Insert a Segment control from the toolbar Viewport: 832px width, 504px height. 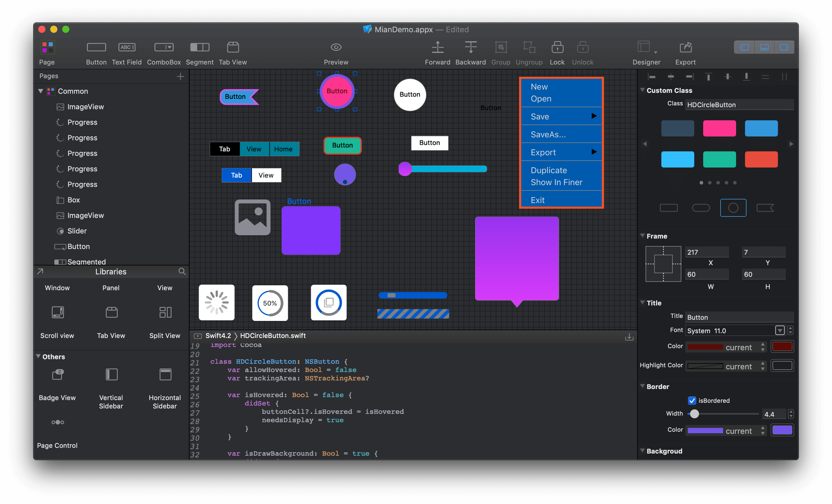200,47
